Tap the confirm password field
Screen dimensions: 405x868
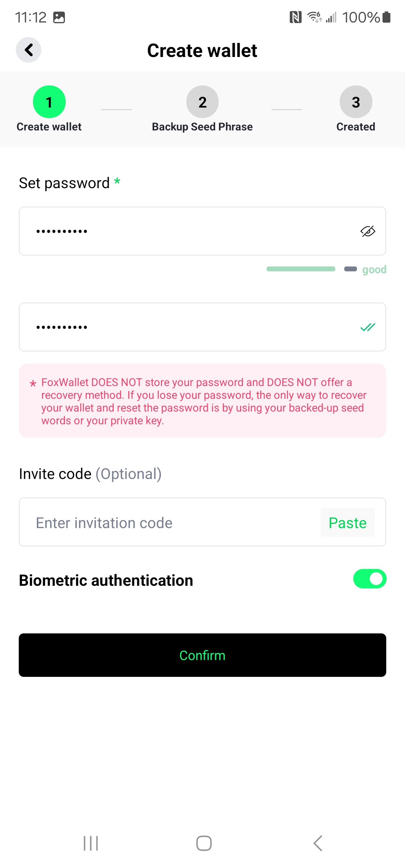(187, 327)
